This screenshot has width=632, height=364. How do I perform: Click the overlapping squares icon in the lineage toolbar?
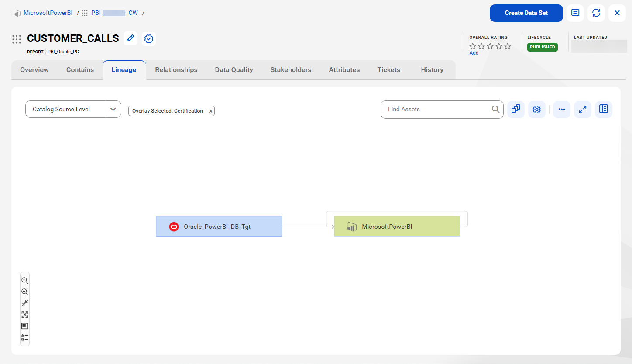tap(515, 109)
